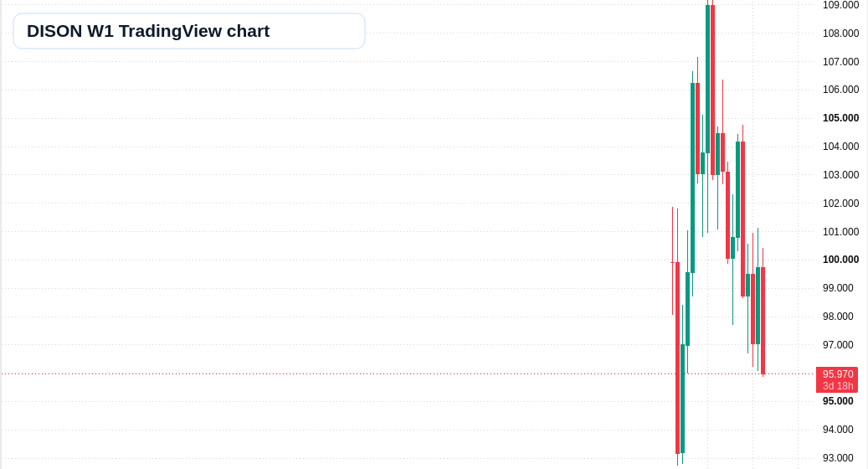This screenshot has width=868, height=469.
Task: Select the red candle peaking at 109.000
Action: point(712,90)
